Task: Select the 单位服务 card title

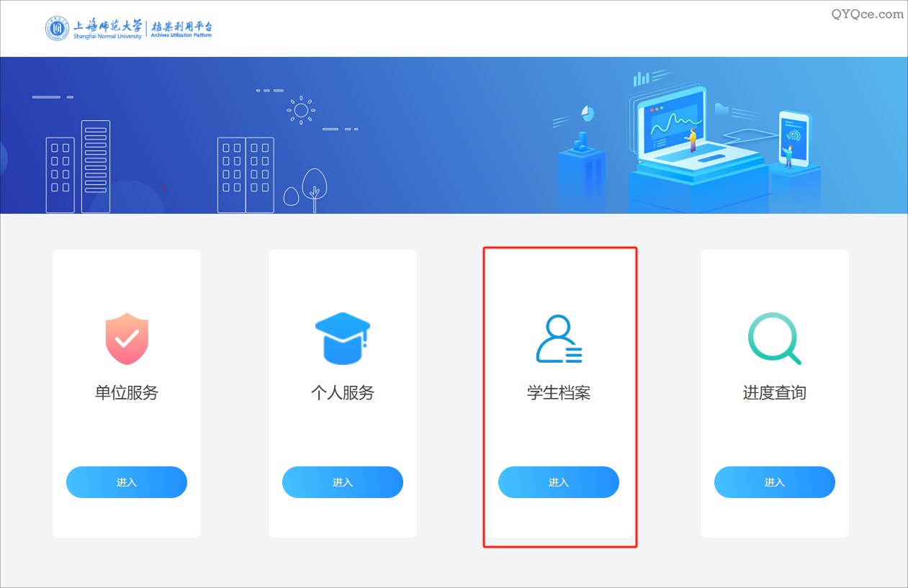Action: [127, 393]
